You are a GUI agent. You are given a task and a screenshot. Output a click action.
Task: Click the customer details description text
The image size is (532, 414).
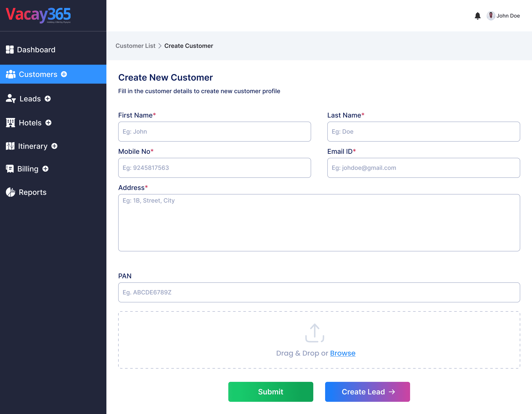[x=199, y=91]
